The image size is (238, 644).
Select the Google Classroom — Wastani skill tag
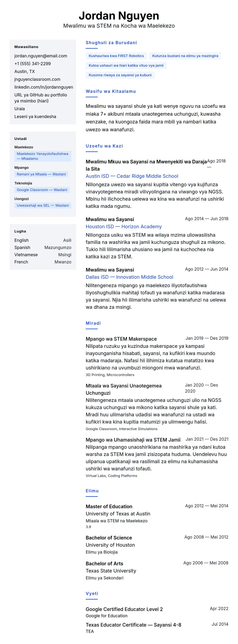click(x=42, y=190)
